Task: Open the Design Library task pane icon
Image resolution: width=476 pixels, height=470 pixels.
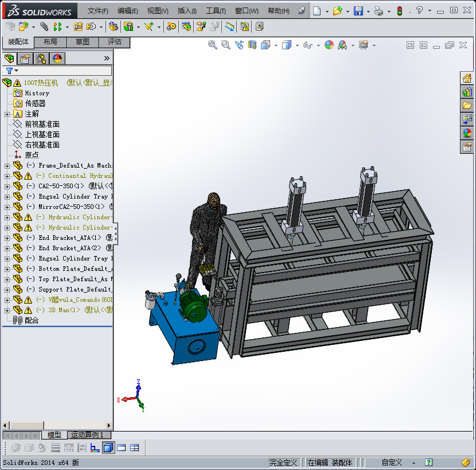Action: coord(467,92)
